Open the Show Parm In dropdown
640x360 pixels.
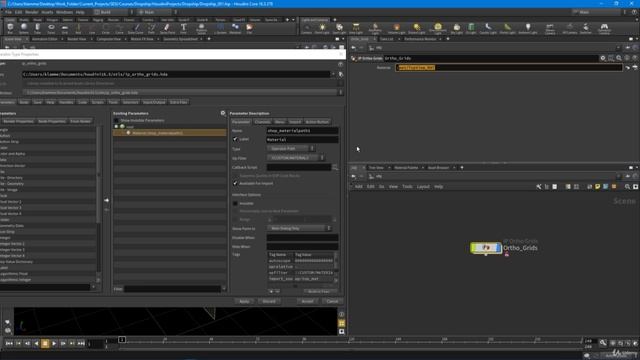[299, 228]
